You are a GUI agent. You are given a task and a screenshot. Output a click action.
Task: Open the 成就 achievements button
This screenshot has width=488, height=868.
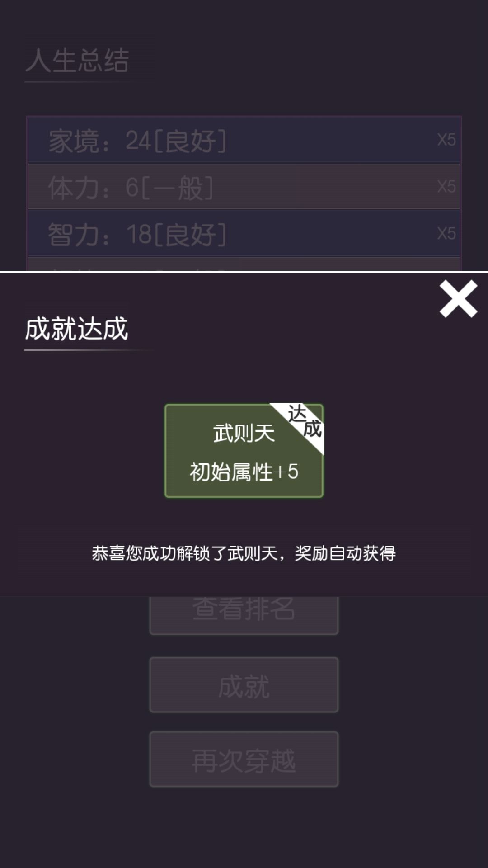click(244, 685)
